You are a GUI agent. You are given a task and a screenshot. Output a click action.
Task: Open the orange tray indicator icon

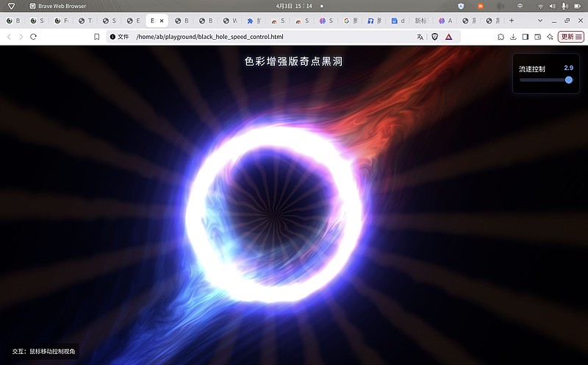point(481,6)
